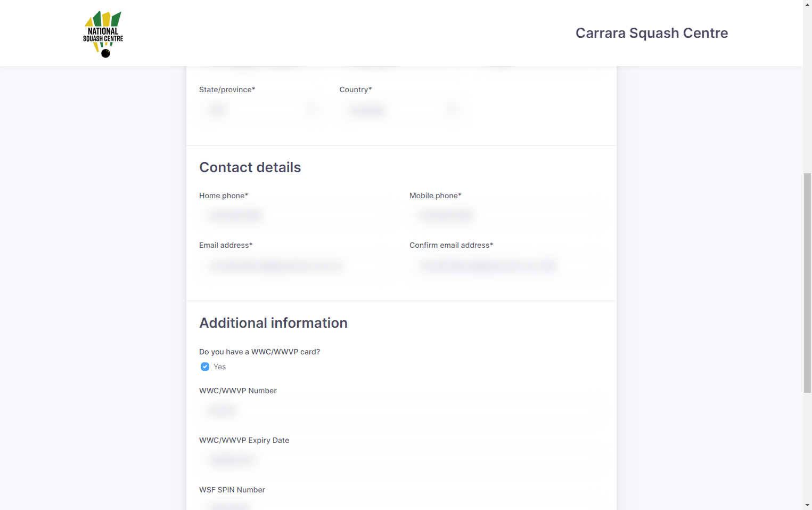Click the Confirm email address field

(x=506, y=265)
